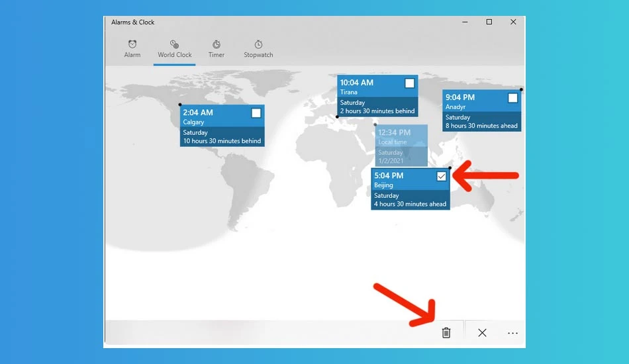Open the Stopwatch icon
This screenshot has width=629, height=364.
point(258,44)
